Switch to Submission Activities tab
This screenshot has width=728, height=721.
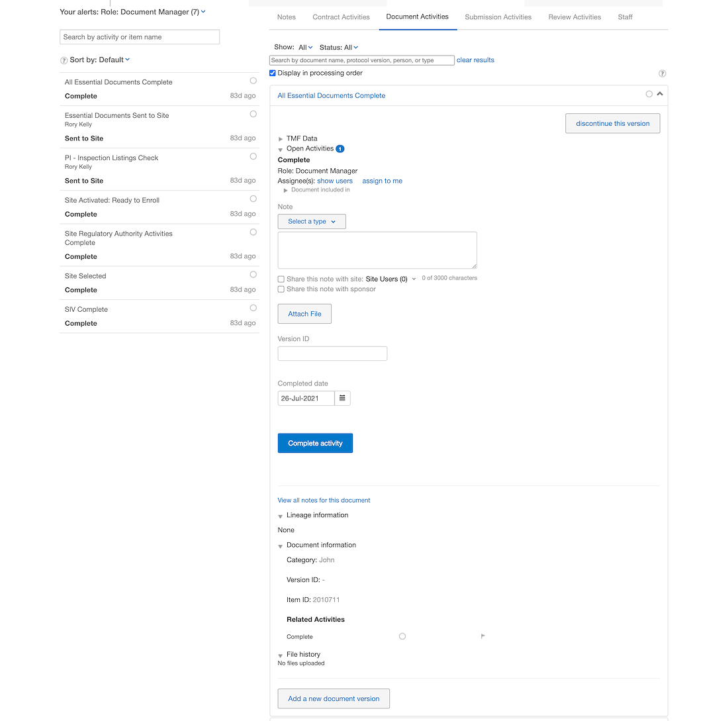point(498,17)
